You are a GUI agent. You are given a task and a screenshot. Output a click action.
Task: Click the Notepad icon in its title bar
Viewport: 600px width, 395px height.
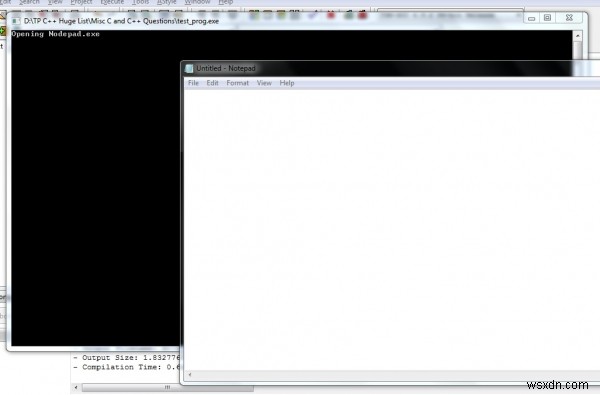(189, 69)
